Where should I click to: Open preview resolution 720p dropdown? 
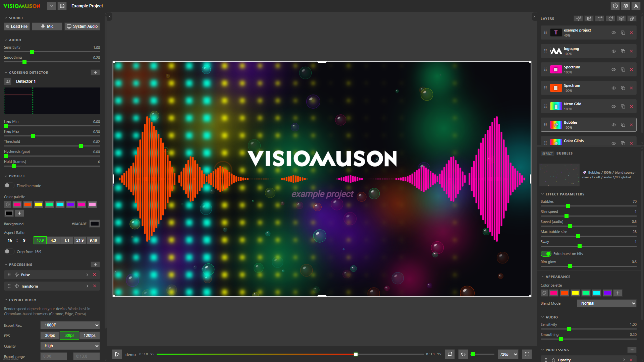508,354
